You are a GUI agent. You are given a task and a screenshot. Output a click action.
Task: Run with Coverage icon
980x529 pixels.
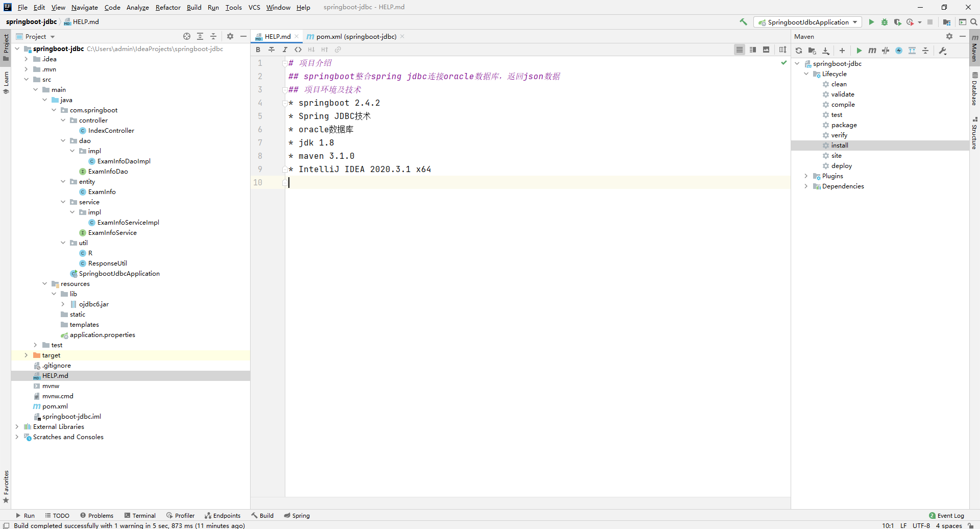tap(897, 22)
